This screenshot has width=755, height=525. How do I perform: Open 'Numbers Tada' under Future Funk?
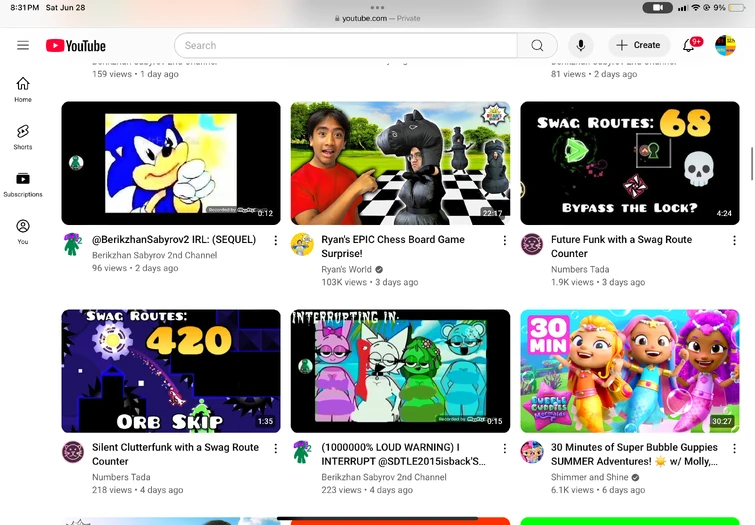pyautogui.click(x=580, y=269)
